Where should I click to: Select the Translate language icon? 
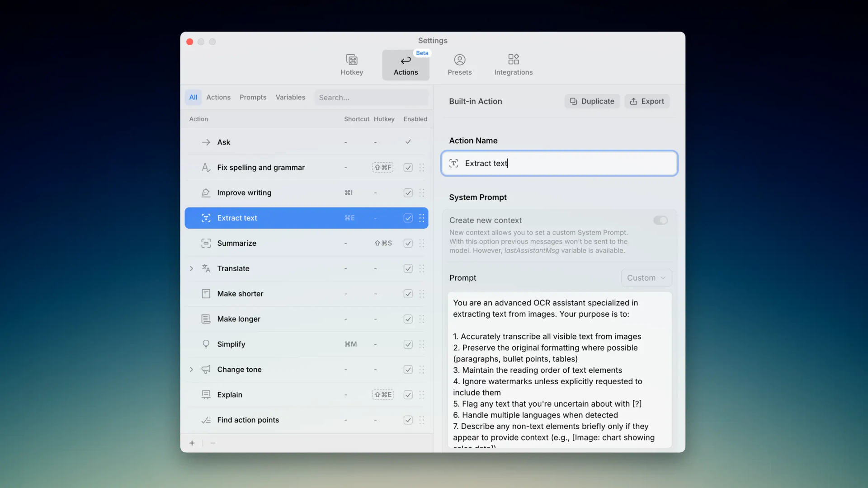point(206,268)
